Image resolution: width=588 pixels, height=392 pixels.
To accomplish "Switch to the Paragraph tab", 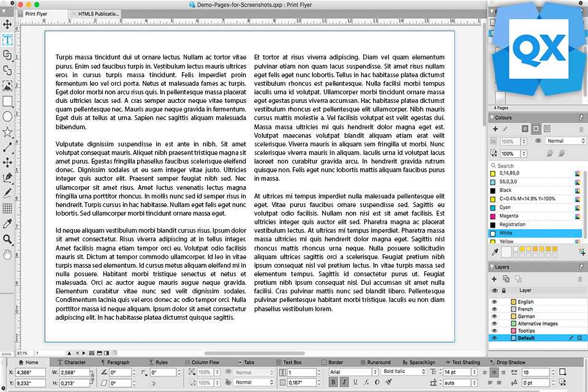I will coord(115,363).
